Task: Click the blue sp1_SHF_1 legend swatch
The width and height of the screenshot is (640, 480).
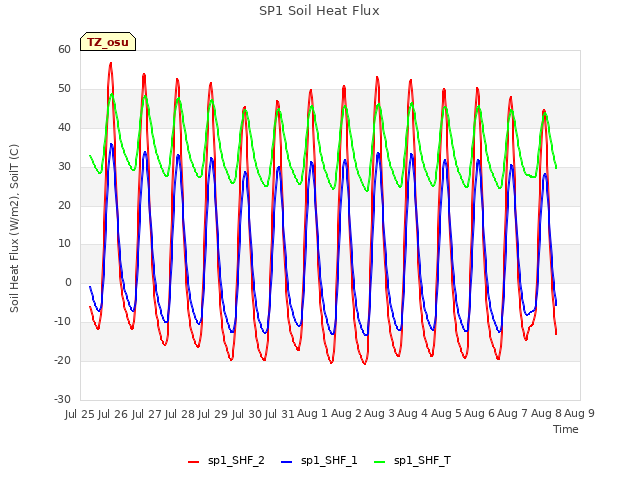Action: tap(287, 462)
